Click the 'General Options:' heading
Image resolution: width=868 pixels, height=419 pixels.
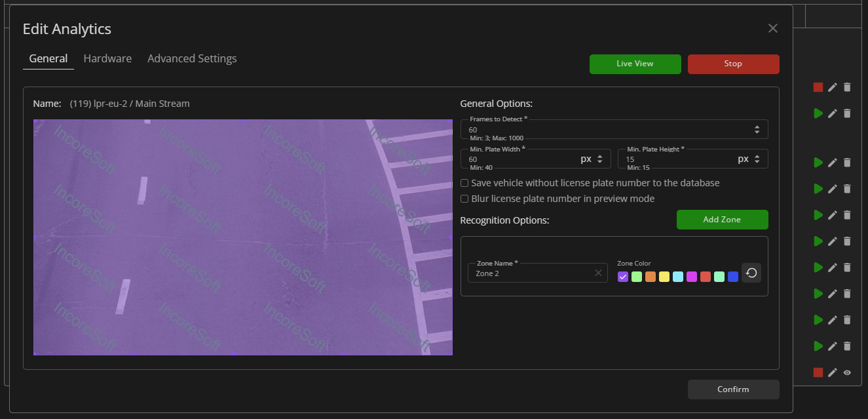coord(497,104)
